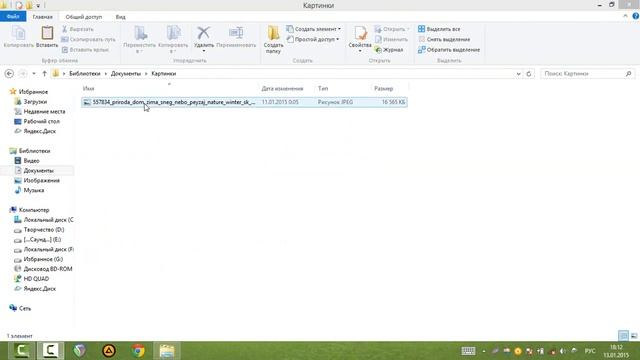Image resolution: width=640 pixels, height=360 pixels.
Task: Click Вырезать in the ribbon
Action: pyautogui.click(x=78, y=29)
